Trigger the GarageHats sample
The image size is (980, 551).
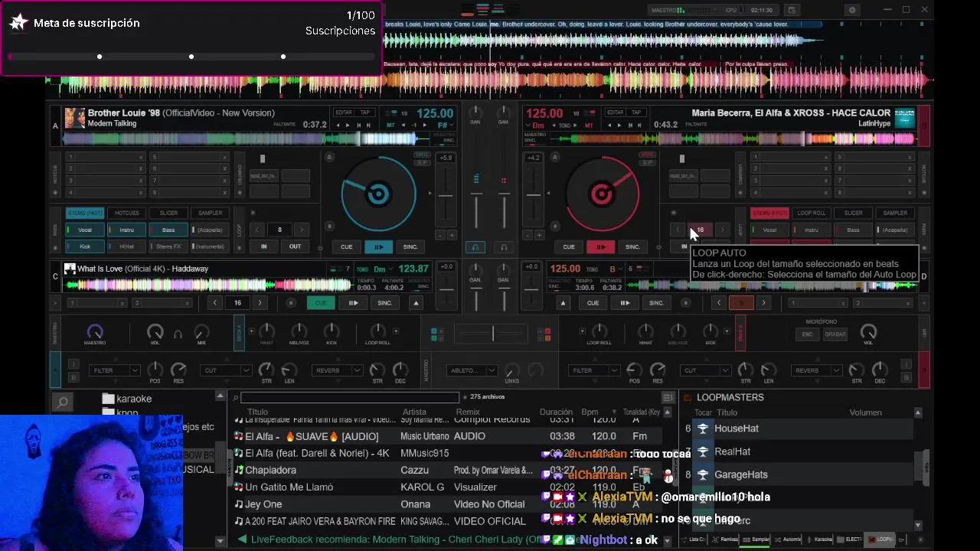pyautogui.click(x=703, y=474)
